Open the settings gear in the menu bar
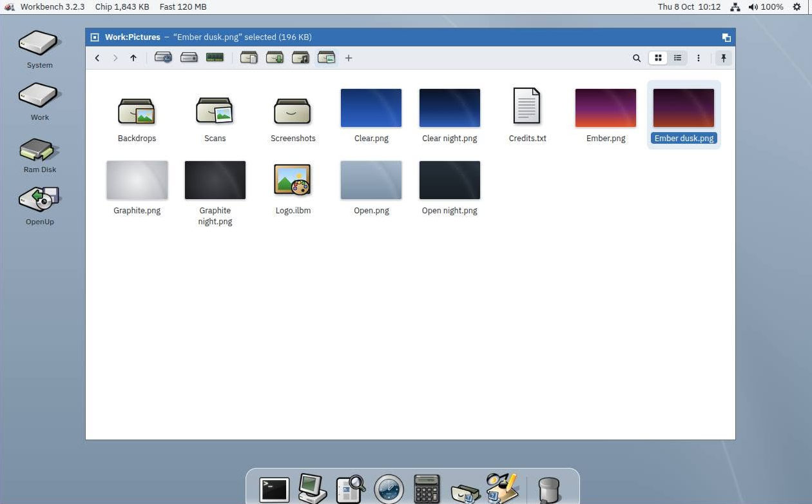The image size is (812, 504). pyautogui.click(x=797, y=6)
